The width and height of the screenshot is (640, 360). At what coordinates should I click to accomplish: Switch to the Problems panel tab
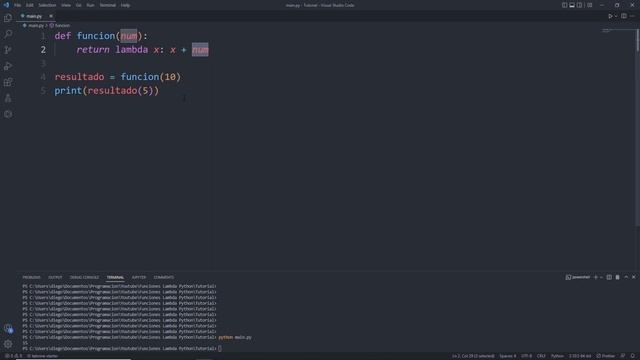coord(31,277)
